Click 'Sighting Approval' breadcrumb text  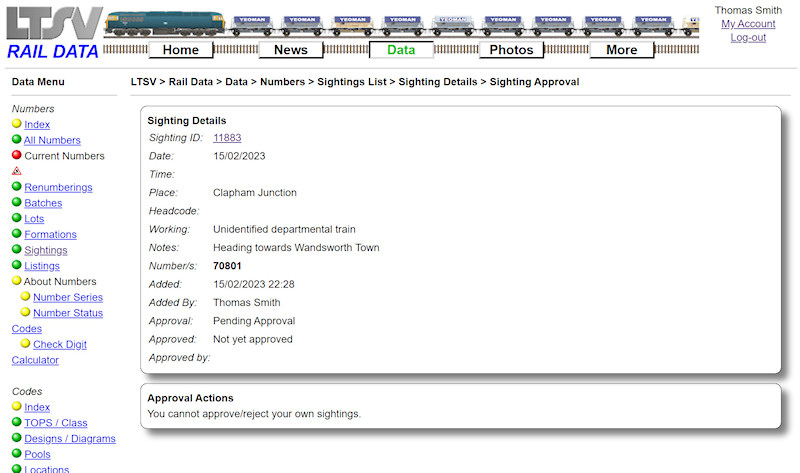click(x=534, y=82)
